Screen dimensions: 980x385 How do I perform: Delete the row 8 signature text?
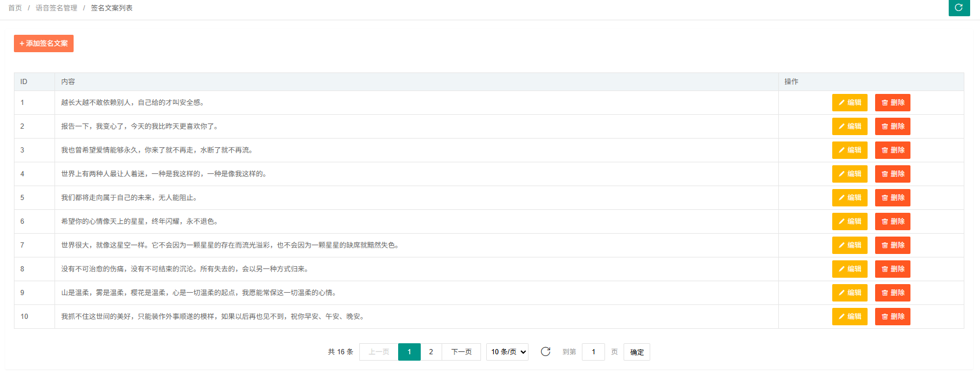click(x=892, y=269)
